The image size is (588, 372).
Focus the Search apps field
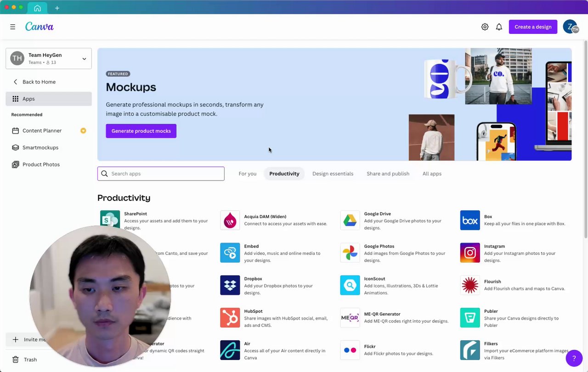[x=161, y=174]
